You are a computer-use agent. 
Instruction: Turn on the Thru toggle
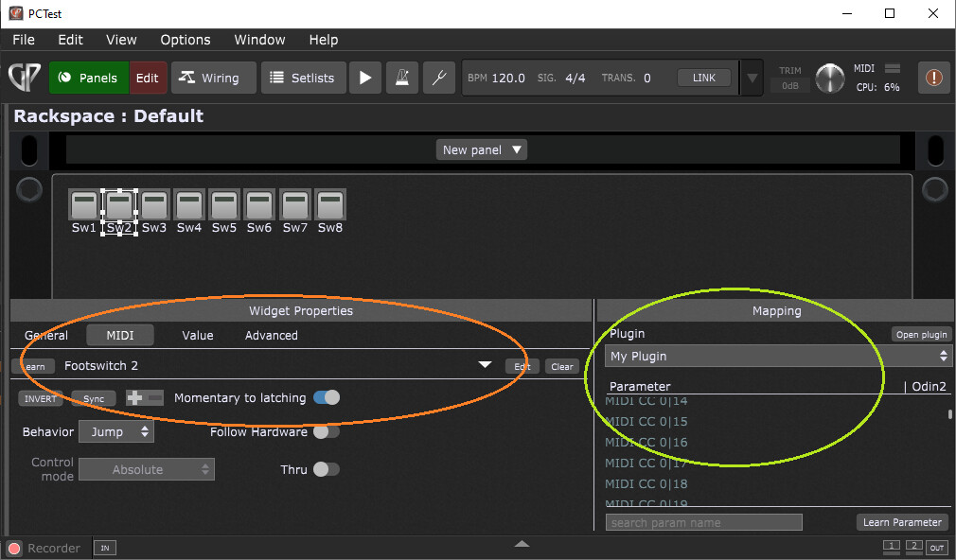tap(327, 469)
